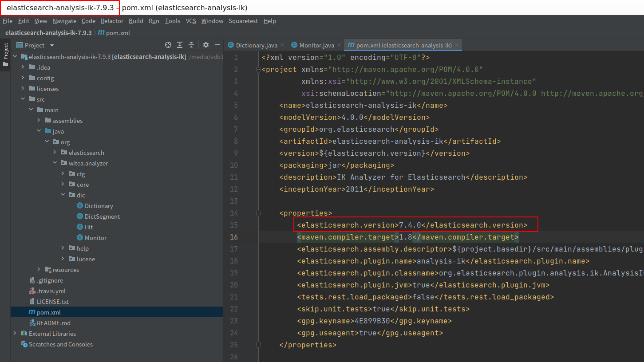Open the View menu
This screenshot has width=644, height=362.
41,21
